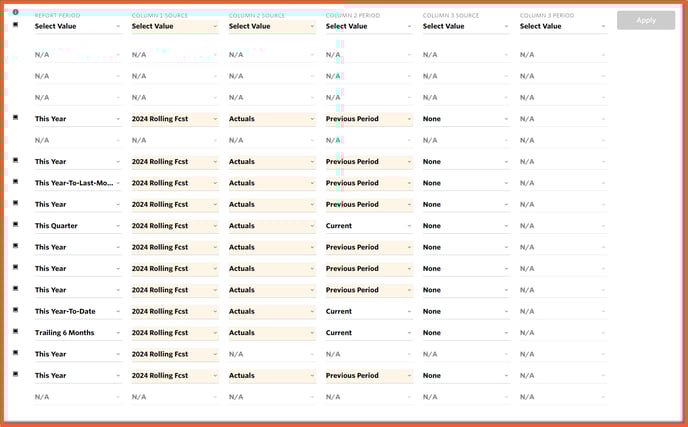Open None dropdown in Trailing 6 Months row
The height and width of the screenshot is (427, 688).
466,333
